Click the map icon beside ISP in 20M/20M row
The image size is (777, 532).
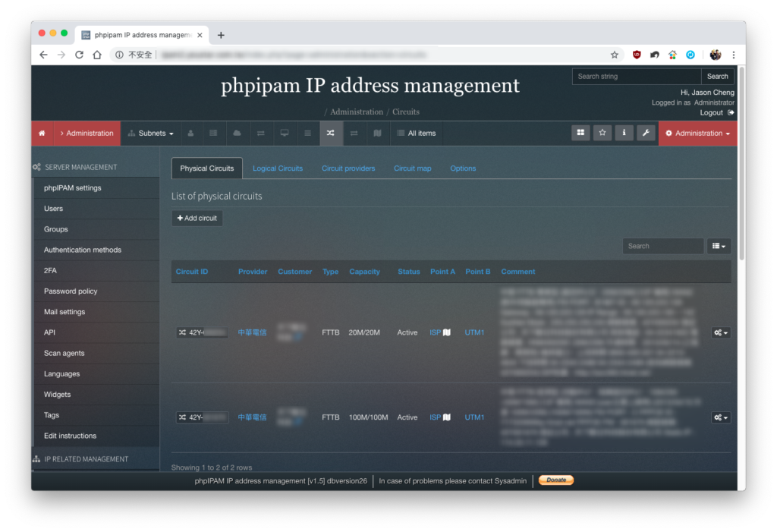[x=447, y=332]
